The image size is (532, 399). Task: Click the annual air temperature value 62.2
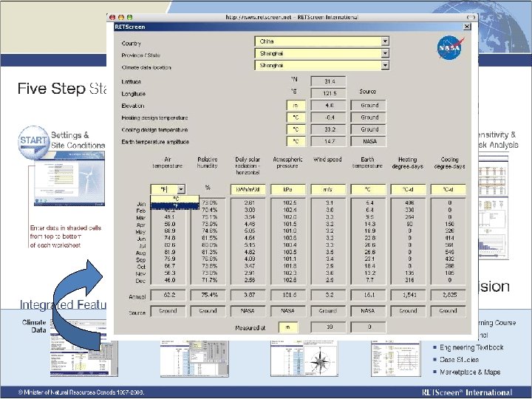point(168,295)
